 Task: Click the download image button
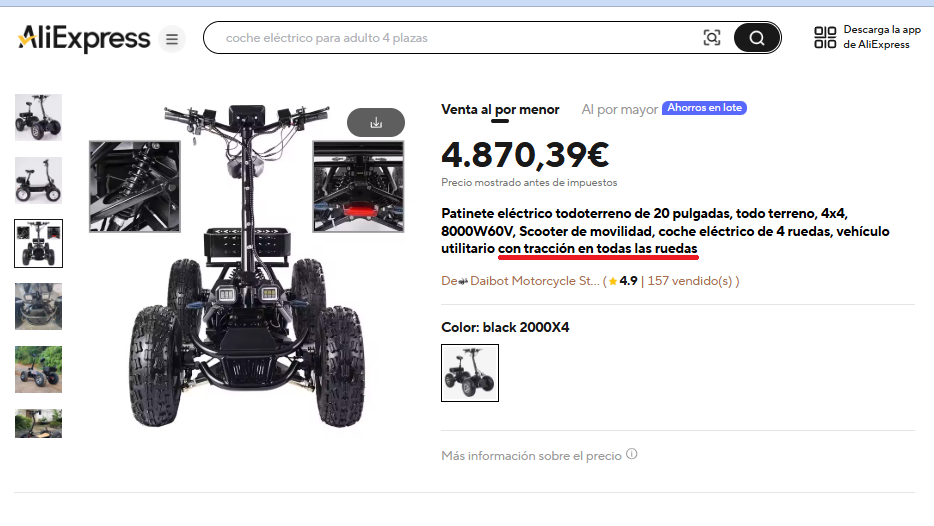(x=376, y=123)
